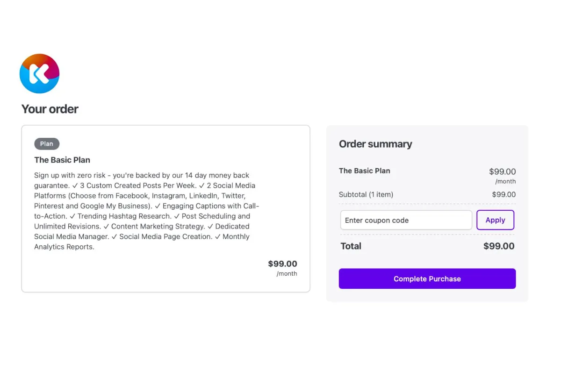Click the Subtotal (1 item) label
This screenshot has width=561, height=392.
coord(366,194)
